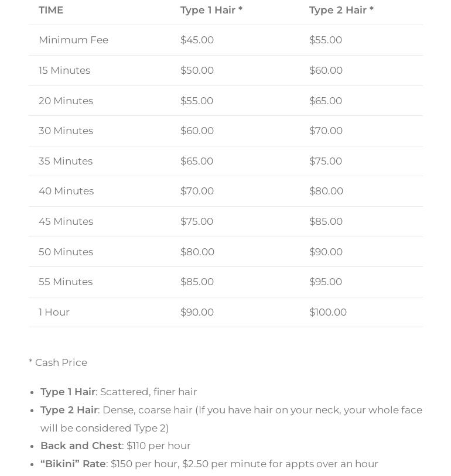Select the 40 Minutes row label
451x476 pixels.
(x=66, y=191)
